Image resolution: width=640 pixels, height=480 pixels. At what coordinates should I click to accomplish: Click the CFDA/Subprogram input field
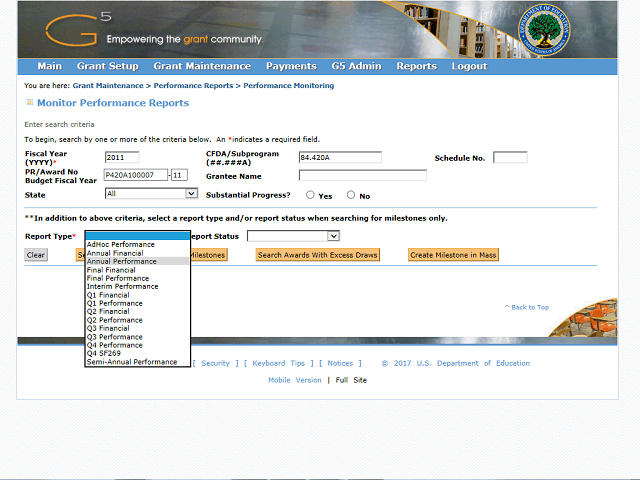pos(340,158)
